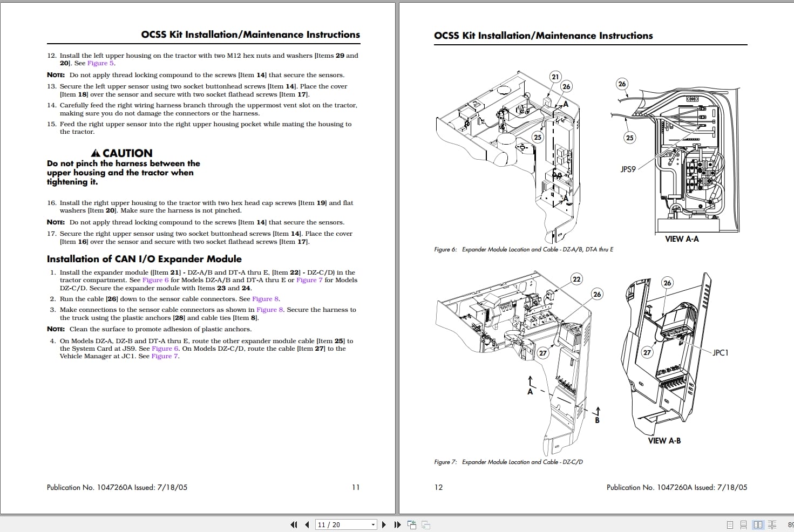Open Figure 5 via its hyperlink

(x=100, y=63)
